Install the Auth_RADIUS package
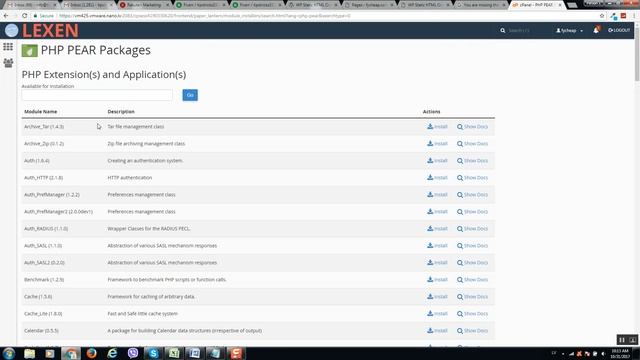This screenshot has width=640, height=360. tap(437, 229)
